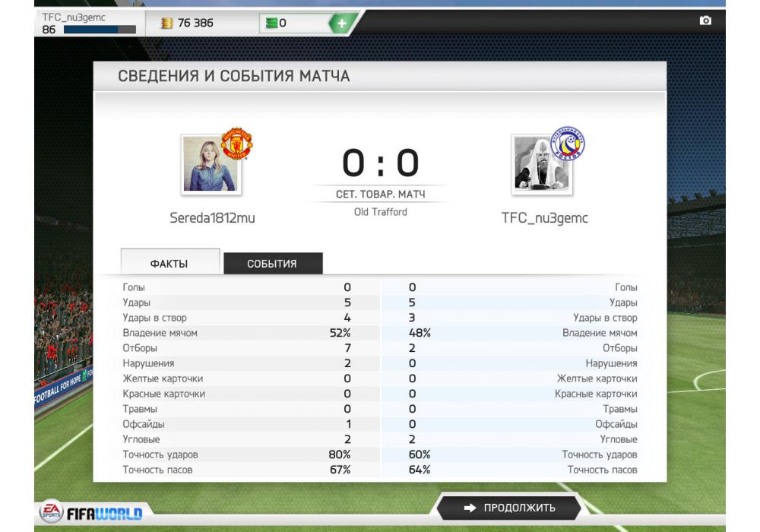This screenshot has height=532, width=760.
Task: Click the Manchester United club badge
Action: (236, 144)
